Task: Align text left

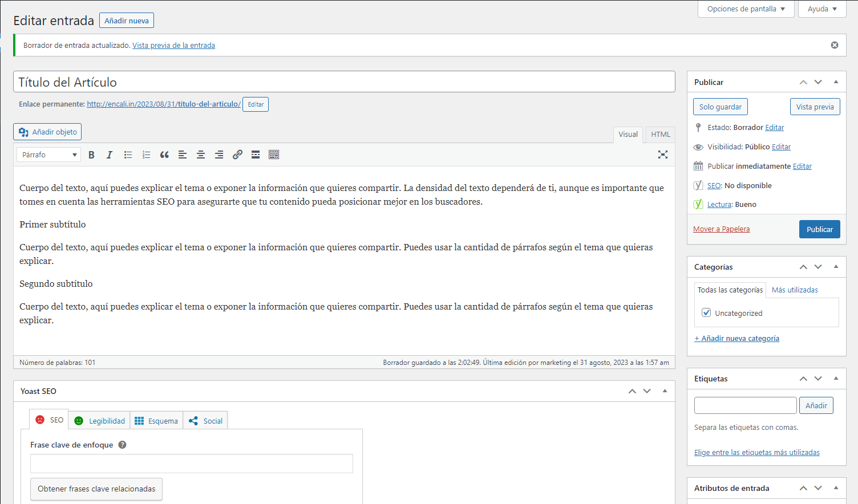Action: click(x=183, y=155)
